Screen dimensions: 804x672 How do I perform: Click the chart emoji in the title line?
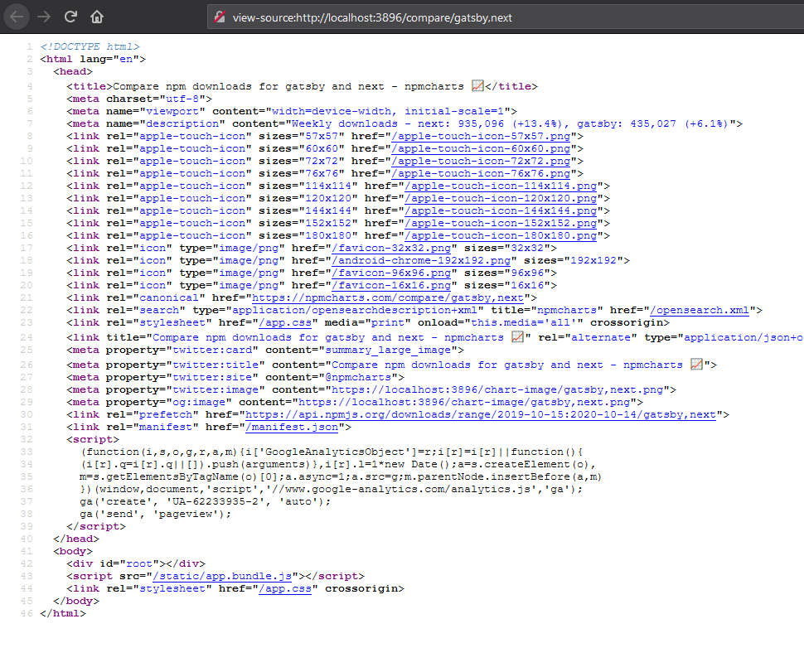478,85
